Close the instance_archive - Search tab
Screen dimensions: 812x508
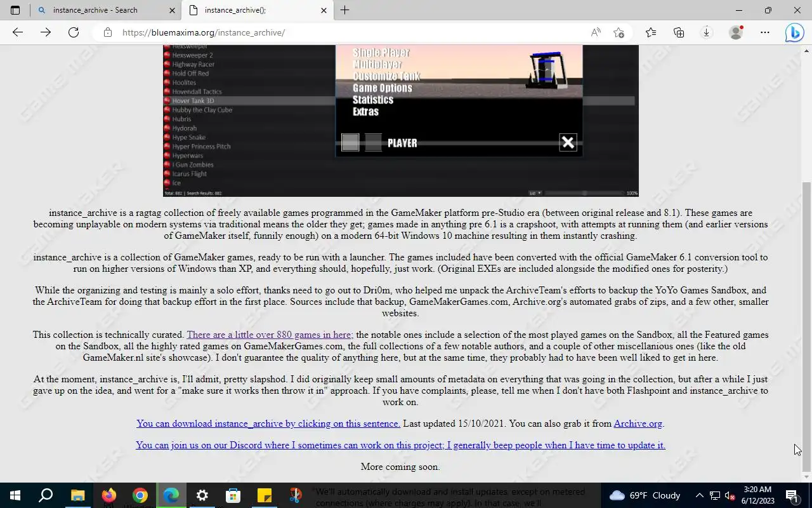[173, 10]
